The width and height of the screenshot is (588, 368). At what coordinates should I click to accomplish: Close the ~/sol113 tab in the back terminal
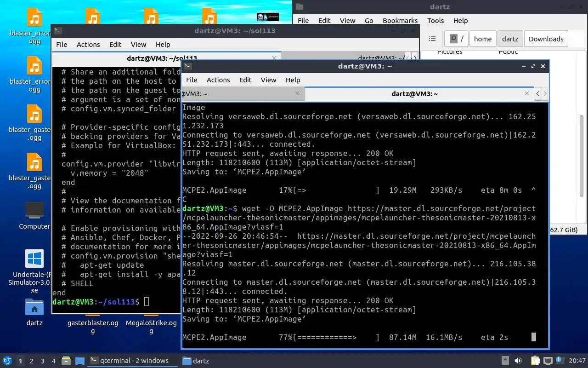(274, 58)
